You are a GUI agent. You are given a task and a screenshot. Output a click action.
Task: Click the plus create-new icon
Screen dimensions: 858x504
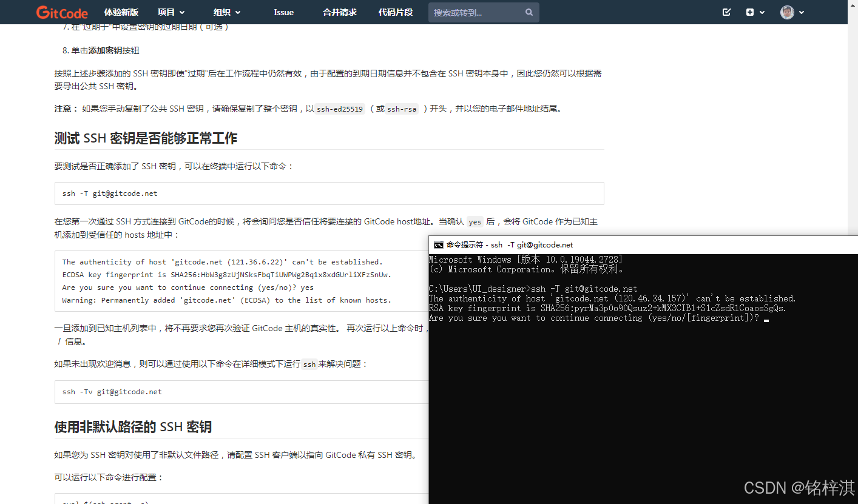(750, 12)
